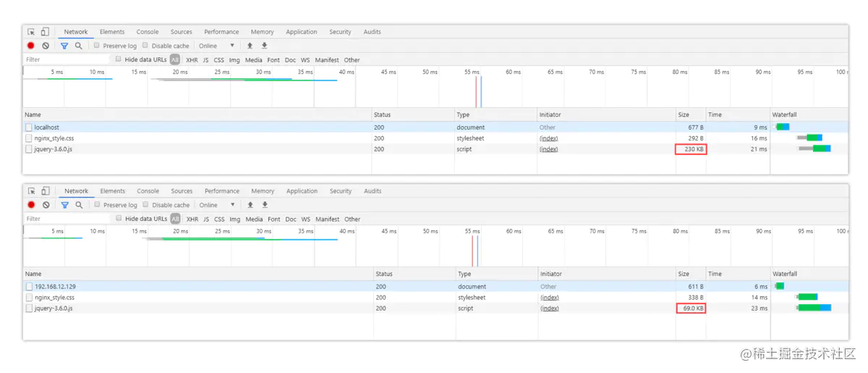This screenshot has height=373, width=868.
Task: Click Filter input field in bottom panel
Action: point(67,219)
